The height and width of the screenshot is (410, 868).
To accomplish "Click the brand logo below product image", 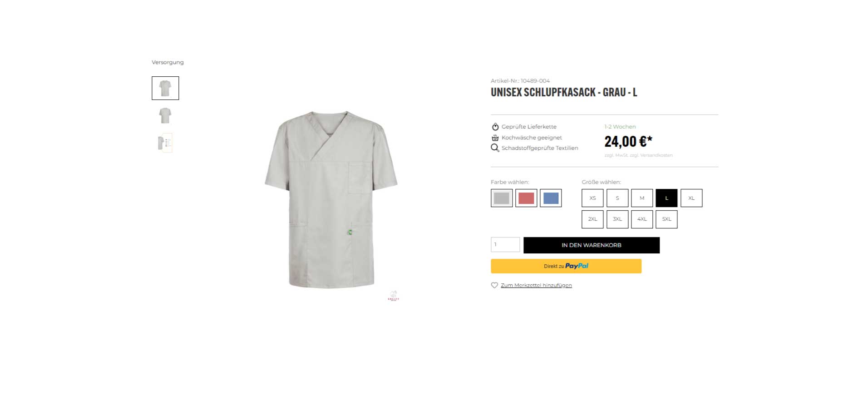I will 394,296.
